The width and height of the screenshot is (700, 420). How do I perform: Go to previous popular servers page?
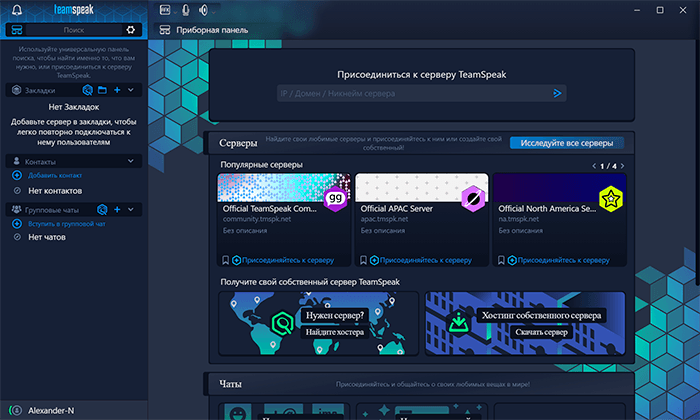(x=594, y=166)
